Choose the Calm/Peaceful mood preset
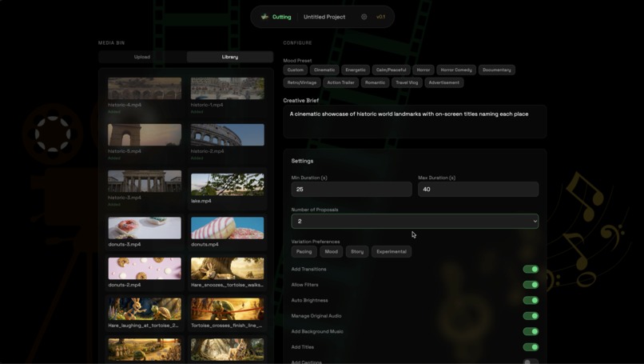This screenshot has height=364, width=644. [x=391, y=70]
